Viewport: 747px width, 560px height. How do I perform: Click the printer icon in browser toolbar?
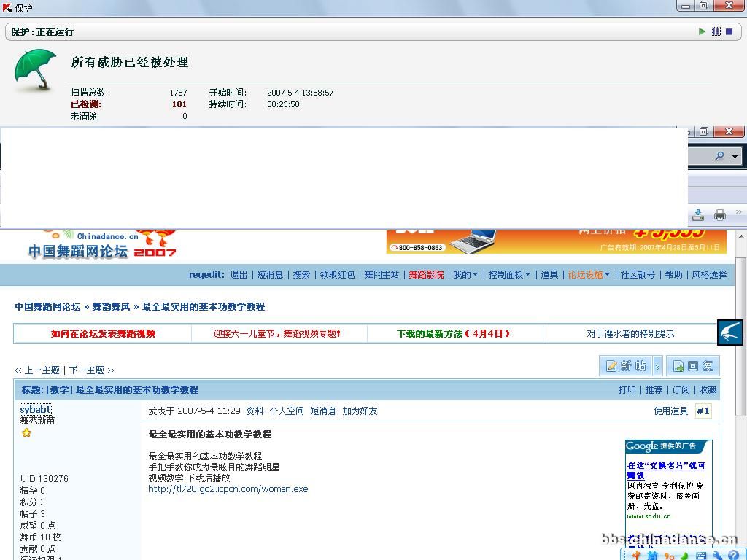point(720,215)
